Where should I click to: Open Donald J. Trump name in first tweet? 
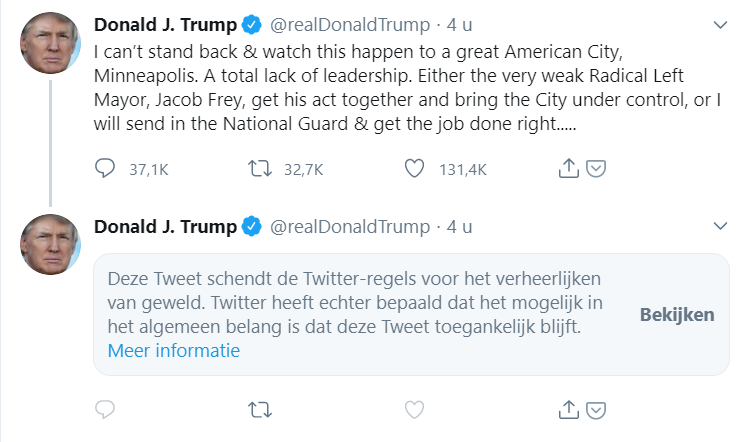167,24
